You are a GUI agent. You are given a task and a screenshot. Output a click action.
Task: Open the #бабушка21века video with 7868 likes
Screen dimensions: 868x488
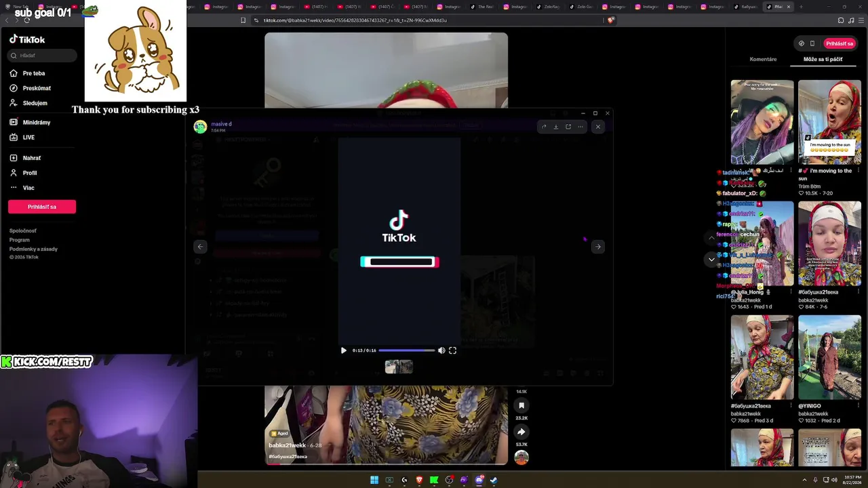click(762, 357)
